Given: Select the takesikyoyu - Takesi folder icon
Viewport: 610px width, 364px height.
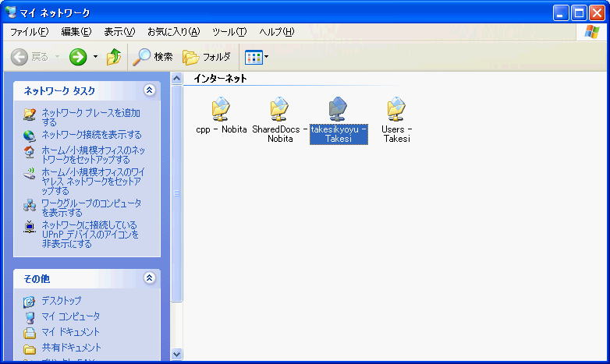Looking at the screenshot, I should tap(338, 109).
